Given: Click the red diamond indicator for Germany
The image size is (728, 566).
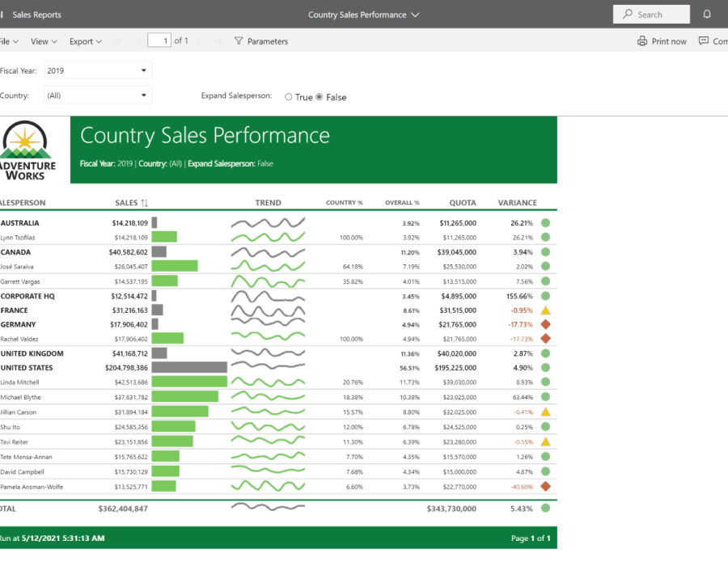Looking at the screenshot, I should click(x=545, y=324).
